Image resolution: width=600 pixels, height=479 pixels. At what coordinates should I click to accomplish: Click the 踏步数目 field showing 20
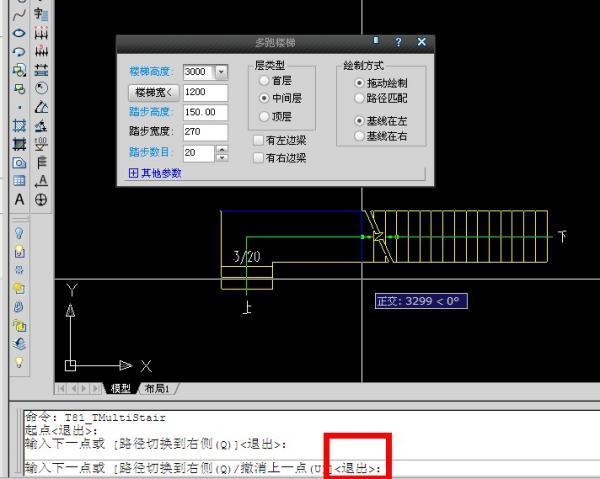[x=199, y=153]
